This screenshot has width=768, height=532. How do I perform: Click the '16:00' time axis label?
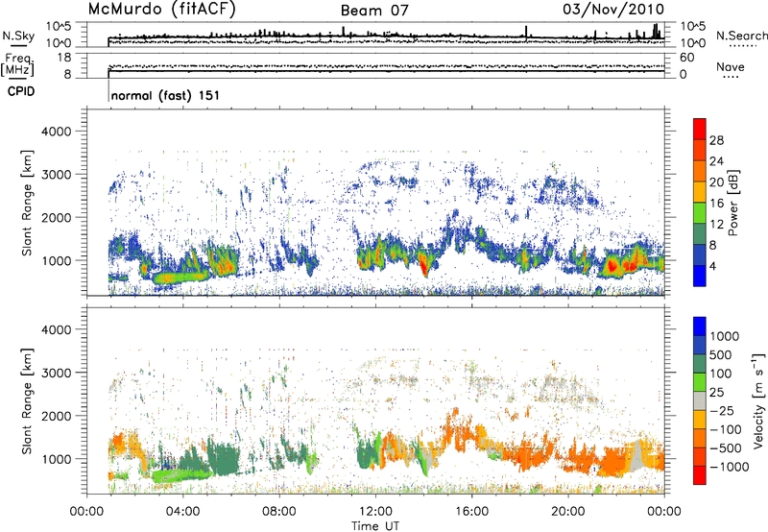click(471, 512)
